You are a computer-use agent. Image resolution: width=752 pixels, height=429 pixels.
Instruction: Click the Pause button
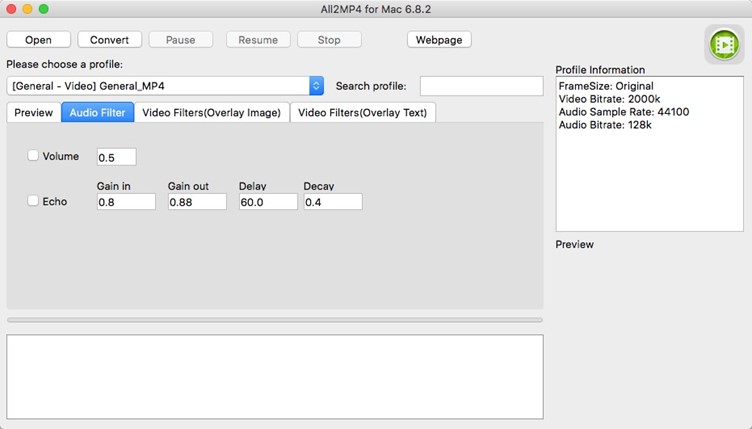click(180, 40)
